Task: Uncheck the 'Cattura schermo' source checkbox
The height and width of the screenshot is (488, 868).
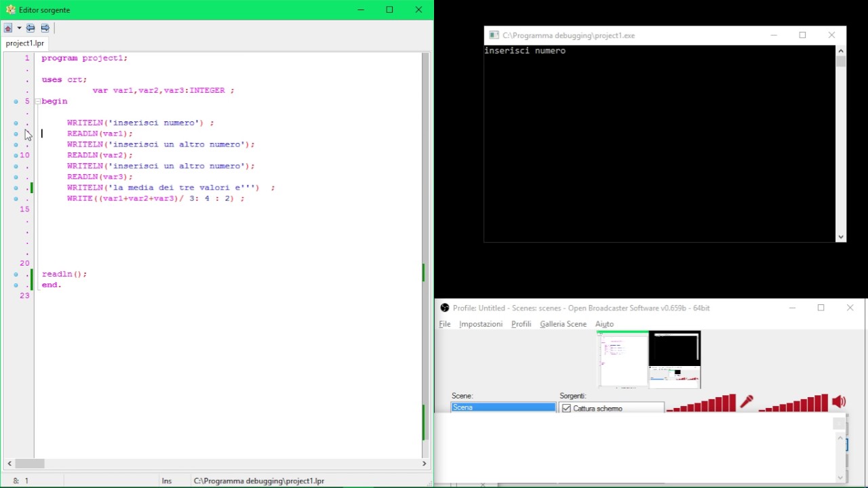Action: (x=566, y=408)
